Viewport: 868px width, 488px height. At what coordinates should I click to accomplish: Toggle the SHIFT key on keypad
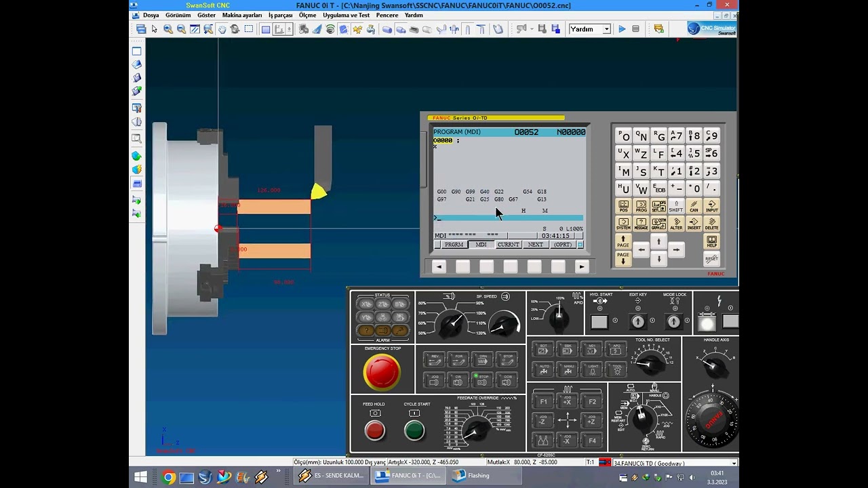[676, 206]
